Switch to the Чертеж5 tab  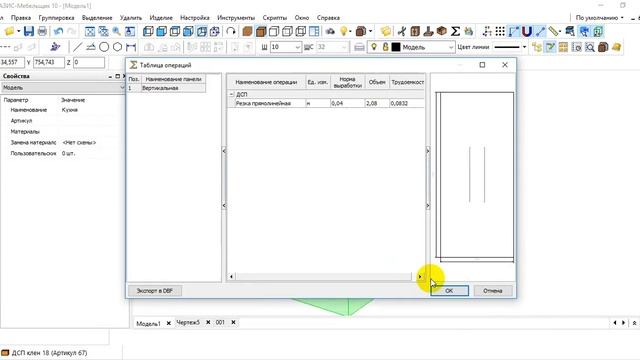click(x=188, y=322)
